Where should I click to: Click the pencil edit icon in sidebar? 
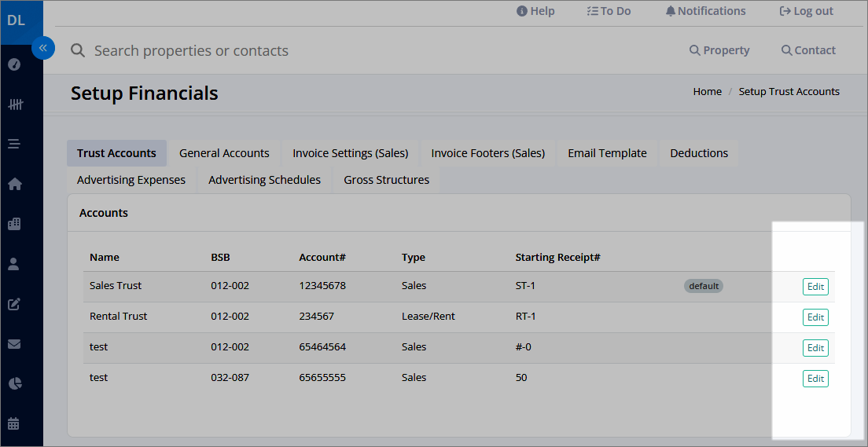[x=14, y=304]
